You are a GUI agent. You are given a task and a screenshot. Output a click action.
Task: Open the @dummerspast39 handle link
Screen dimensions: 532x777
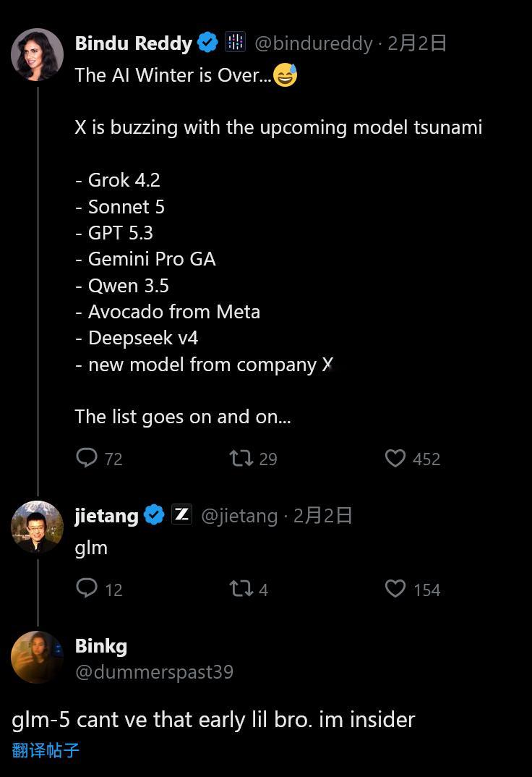point(154,672)
